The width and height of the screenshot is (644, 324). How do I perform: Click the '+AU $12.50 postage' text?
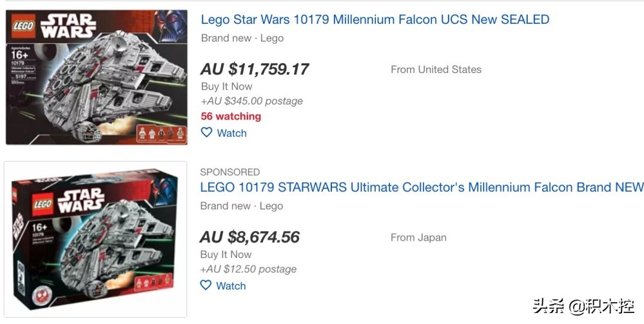[248, 268]
